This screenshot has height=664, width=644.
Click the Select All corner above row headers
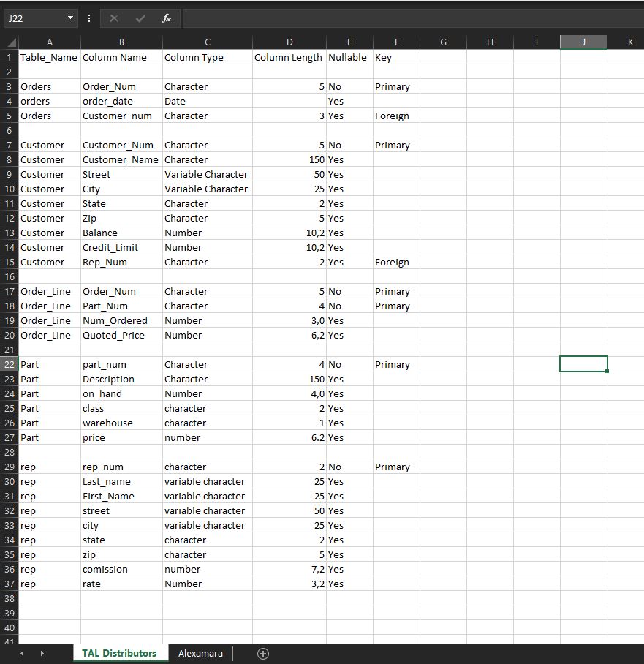click(7, 42)
